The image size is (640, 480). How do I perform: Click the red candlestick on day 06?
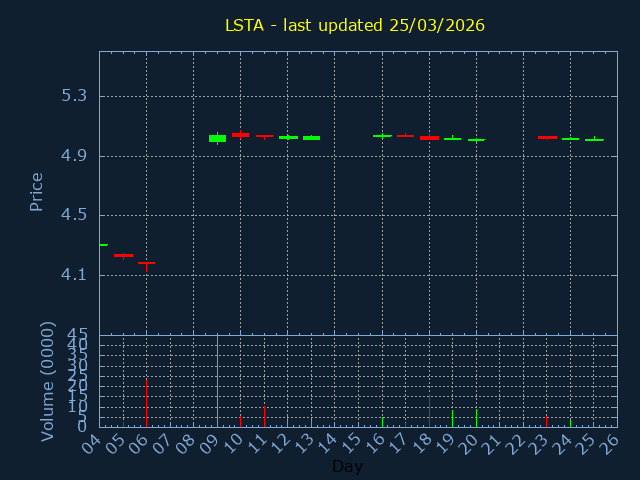coord(146,263)
